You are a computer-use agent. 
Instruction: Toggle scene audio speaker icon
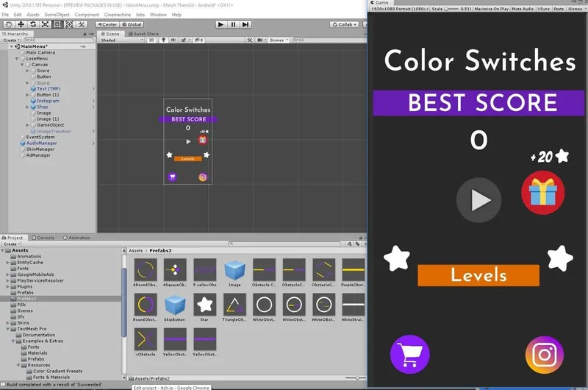point(173,40)
